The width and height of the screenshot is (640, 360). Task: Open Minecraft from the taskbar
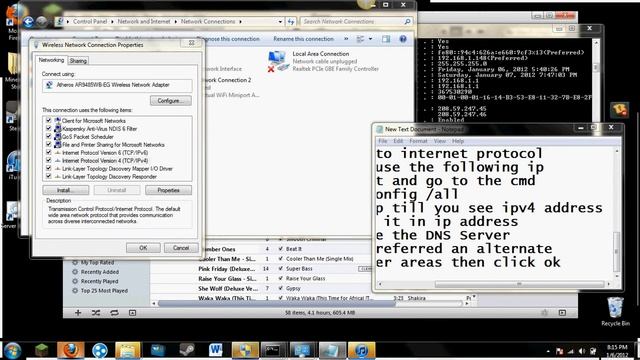click(x=42, y=350)
